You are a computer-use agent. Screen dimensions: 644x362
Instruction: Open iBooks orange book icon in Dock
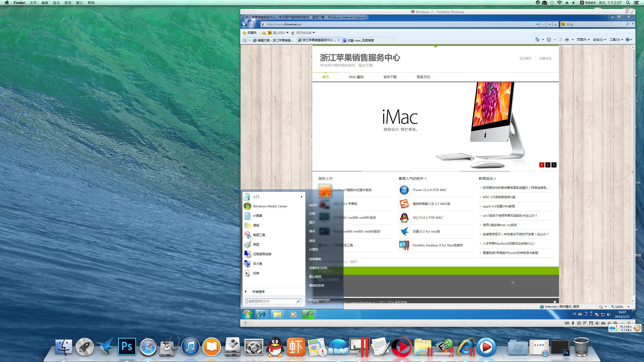pyautogui.click(x=211, y=347)
